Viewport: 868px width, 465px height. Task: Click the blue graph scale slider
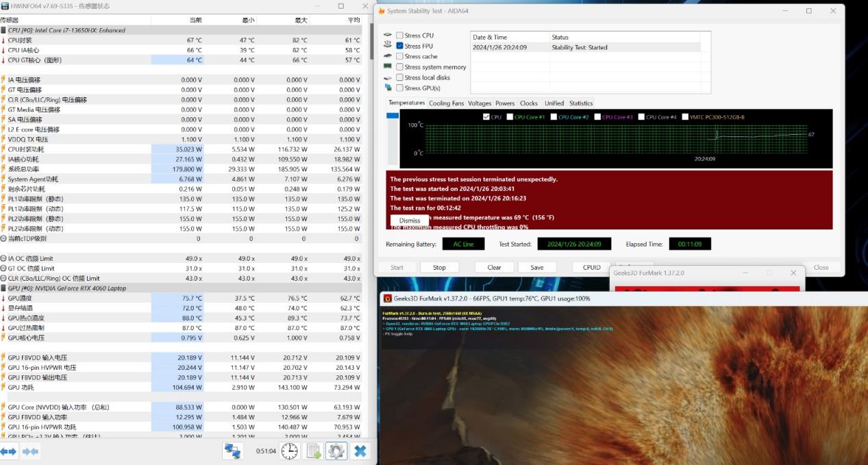pos(393,116)
